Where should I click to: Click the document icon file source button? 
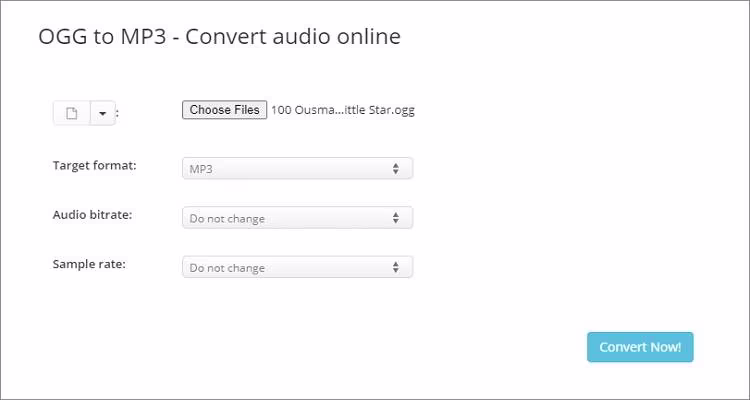click(71, 113)
